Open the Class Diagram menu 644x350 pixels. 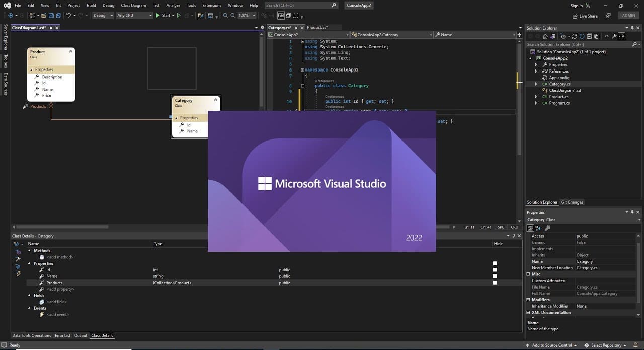click(x=133, y=6)
